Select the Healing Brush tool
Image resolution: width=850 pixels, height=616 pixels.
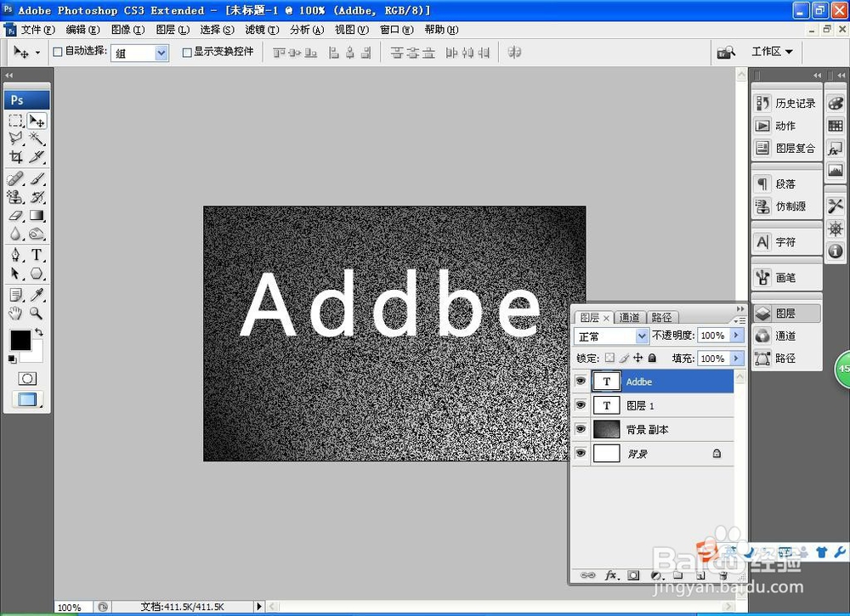[15, 178]
